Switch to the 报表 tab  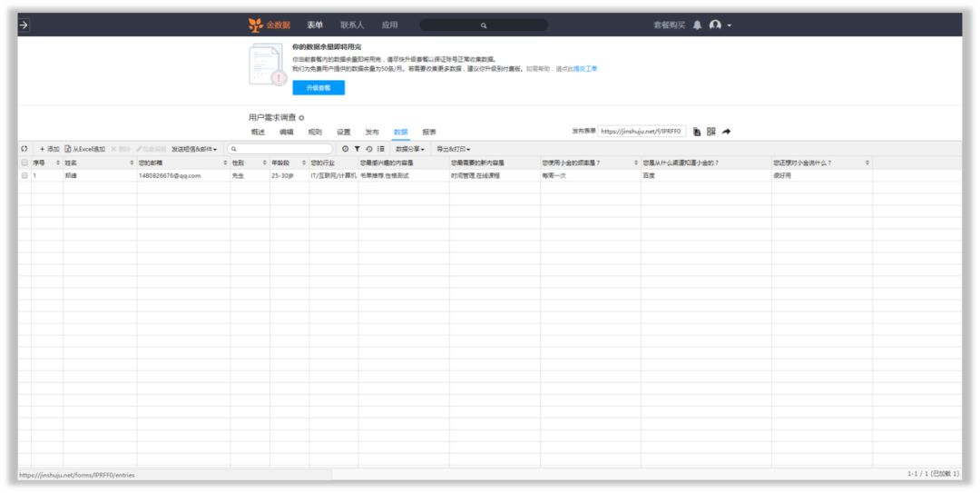pos(428,132)
